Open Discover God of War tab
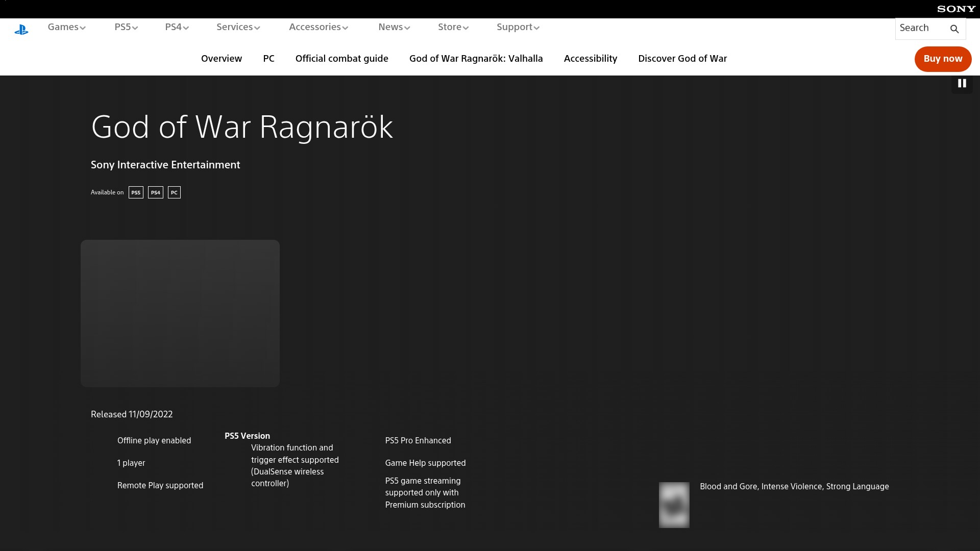The width and height of the screenshot is (980, 551). [682, 59]
